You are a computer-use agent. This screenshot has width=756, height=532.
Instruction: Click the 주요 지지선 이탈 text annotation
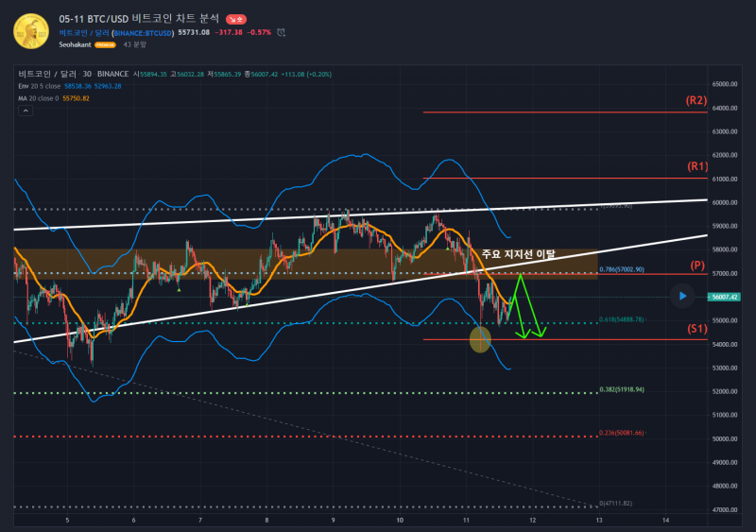pyautogui.click(x=518, y=255)
